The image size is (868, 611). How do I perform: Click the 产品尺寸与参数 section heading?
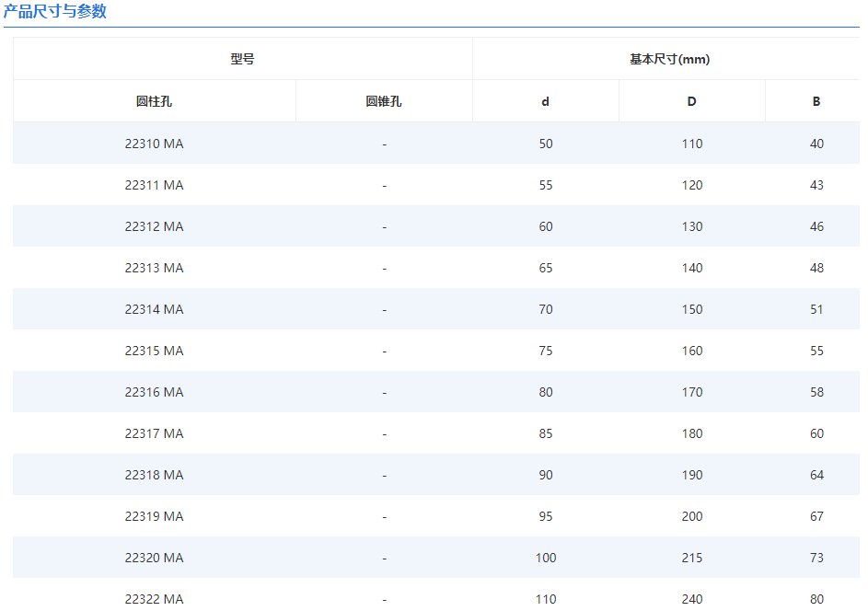click(55, 11)
